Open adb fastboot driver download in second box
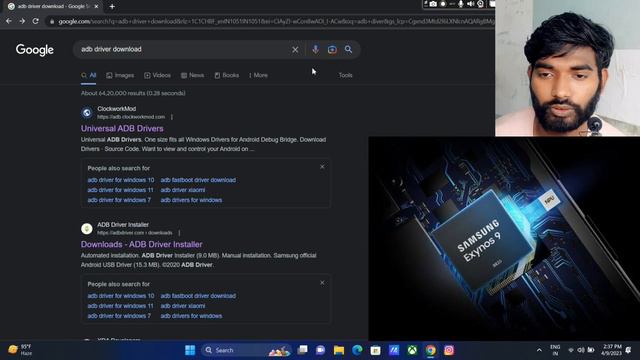 pos(198,296)
